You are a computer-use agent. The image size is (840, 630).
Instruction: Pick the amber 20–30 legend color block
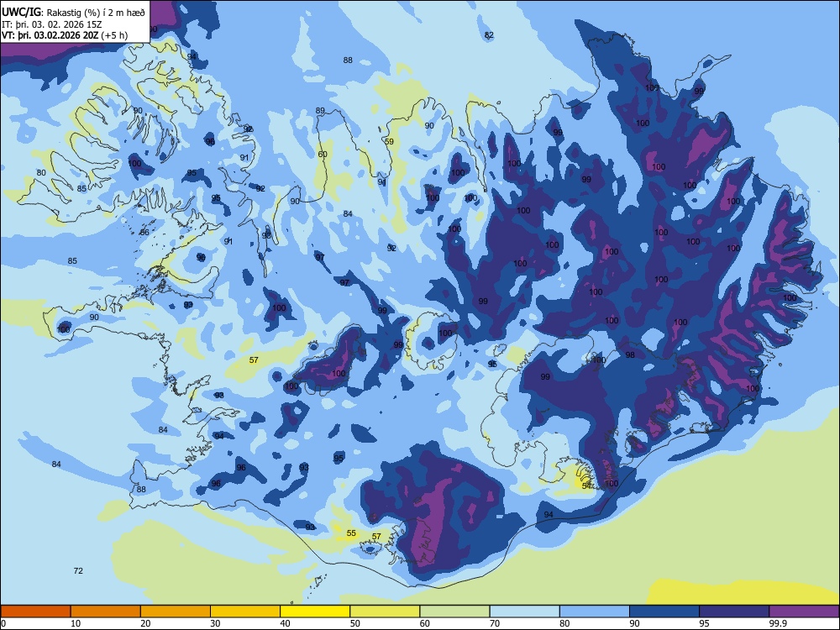pos(176,612)
